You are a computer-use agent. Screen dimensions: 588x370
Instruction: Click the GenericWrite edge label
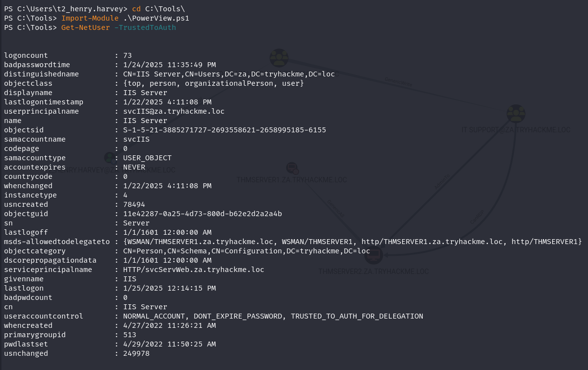tap(398, 82)
